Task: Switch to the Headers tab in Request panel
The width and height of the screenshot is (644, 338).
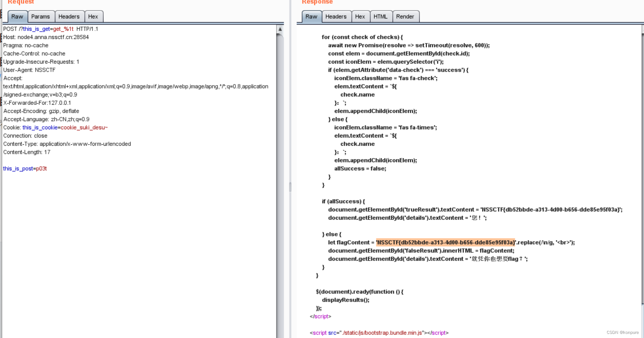Action: pos(69,16)
